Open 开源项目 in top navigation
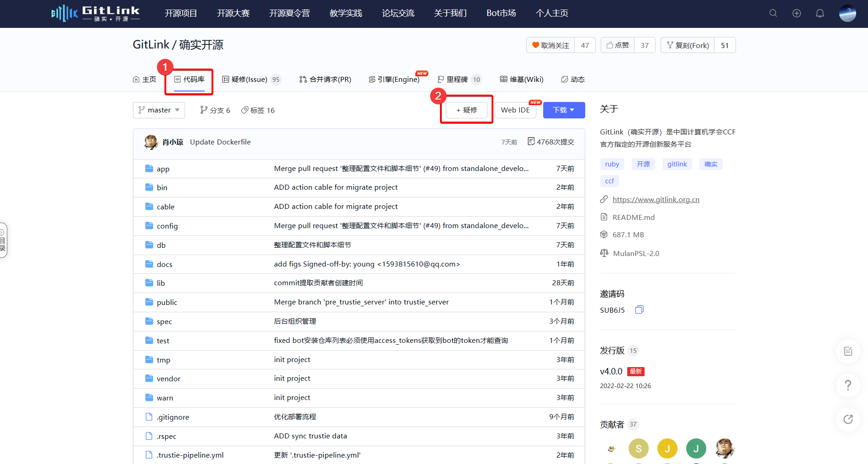 click(x=181, y=13)
